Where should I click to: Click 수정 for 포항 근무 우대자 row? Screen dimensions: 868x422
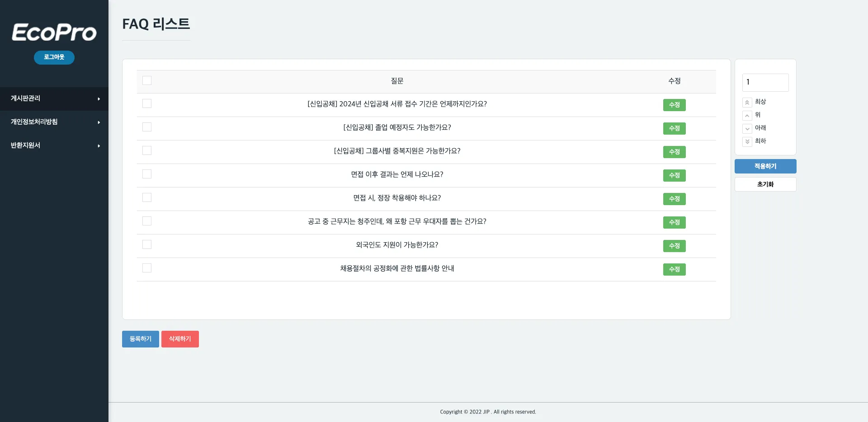(674, 222)
